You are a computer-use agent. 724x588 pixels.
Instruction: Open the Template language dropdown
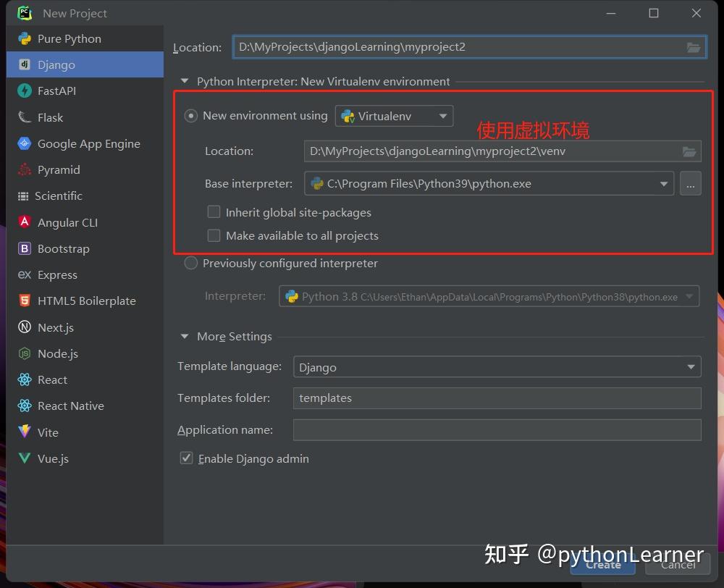point(690,367)
